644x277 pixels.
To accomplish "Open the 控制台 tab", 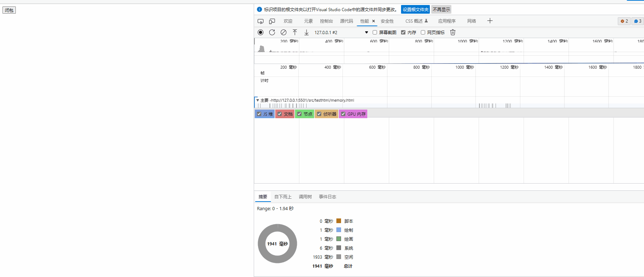I will coord(326,21).
